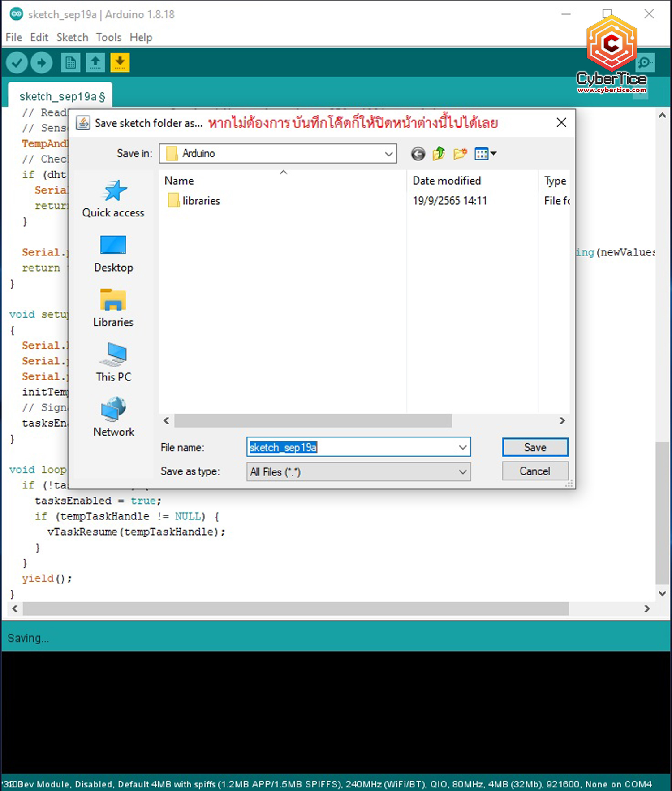672x791 pixels.
Task: Expand the Save as type dropdown
Action: coord(463,472)
